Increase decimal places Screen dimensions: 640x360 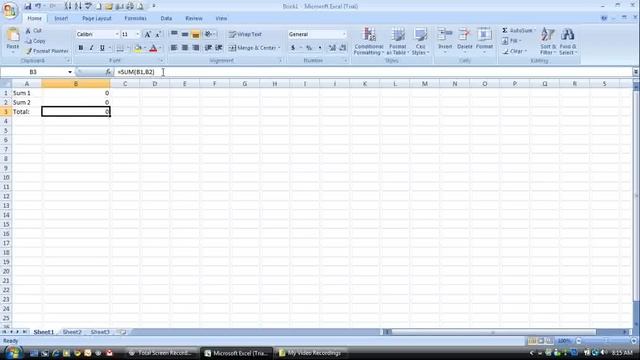click(332, 48)
